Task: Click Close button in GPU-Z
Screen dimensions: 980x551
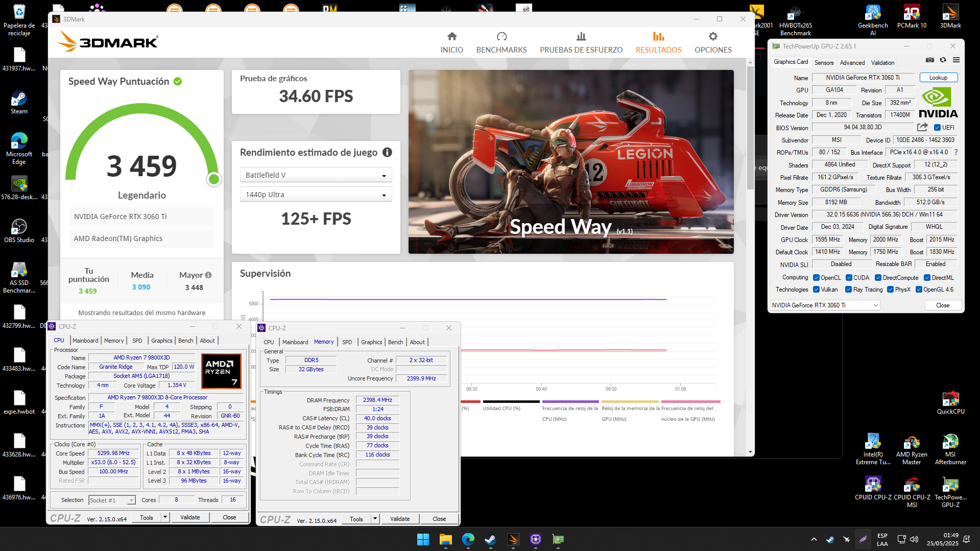Action: [x=943, y=305]
